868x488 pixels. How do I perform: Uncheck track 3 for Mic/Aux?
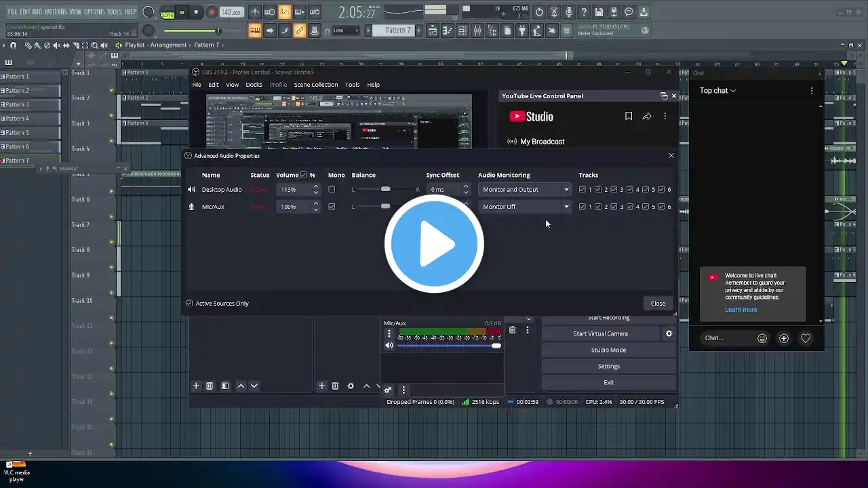coord(614,207)
